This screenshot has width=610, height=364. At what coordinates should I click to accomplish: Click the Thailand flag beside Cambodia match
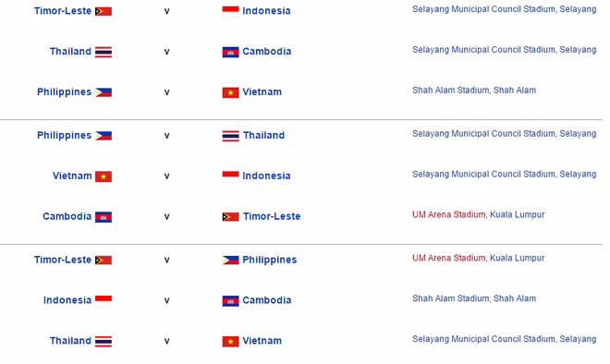coord(104,52)
